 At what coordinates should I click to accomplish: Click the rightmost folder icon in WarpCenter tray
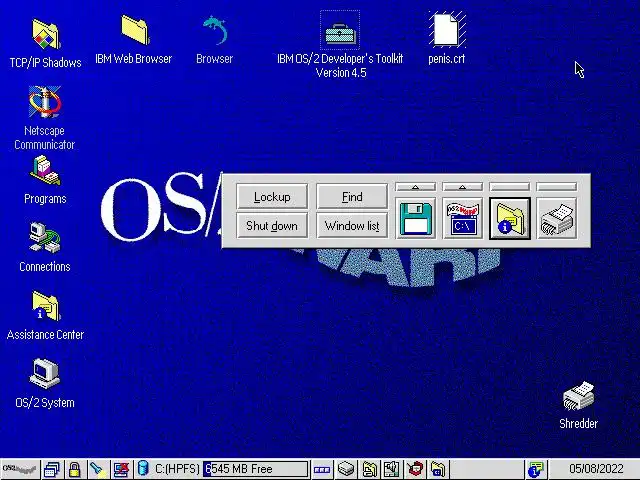pos(438,469)
